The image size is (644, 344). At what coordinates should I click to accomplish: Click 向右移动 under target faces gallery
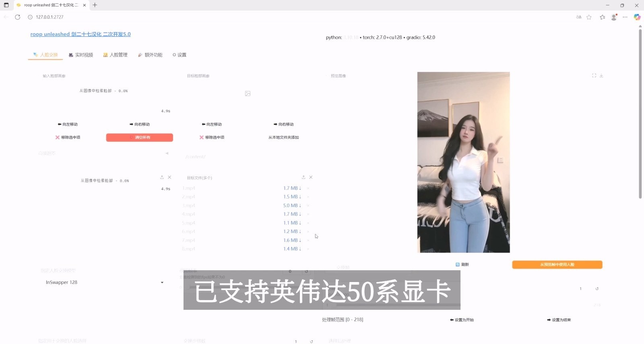tap(284, 124)
